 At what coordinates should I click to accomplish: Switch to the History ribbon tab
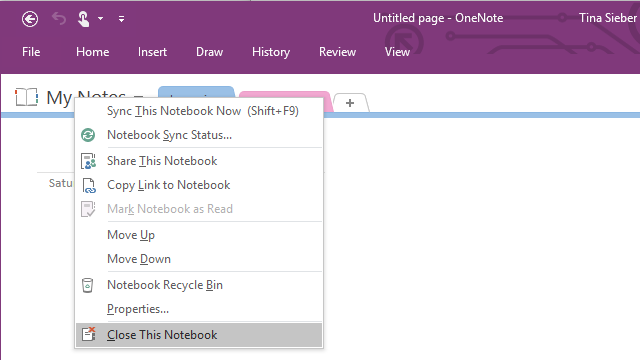coord(271,52)
